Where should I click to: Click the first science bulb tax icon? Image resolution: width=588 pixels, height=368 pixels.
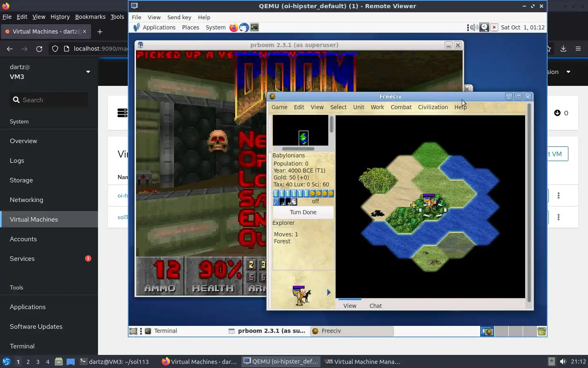point(276,193)
